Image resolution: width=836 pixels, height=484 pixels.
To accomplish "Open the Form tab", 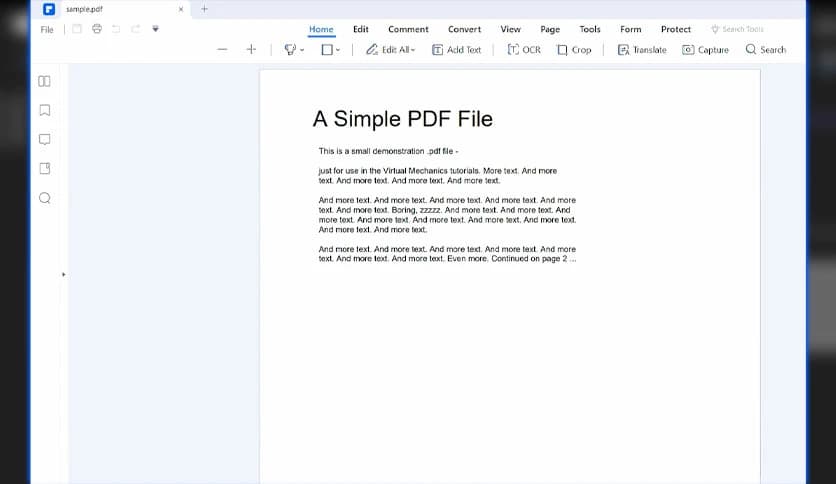I will (630, 29).
